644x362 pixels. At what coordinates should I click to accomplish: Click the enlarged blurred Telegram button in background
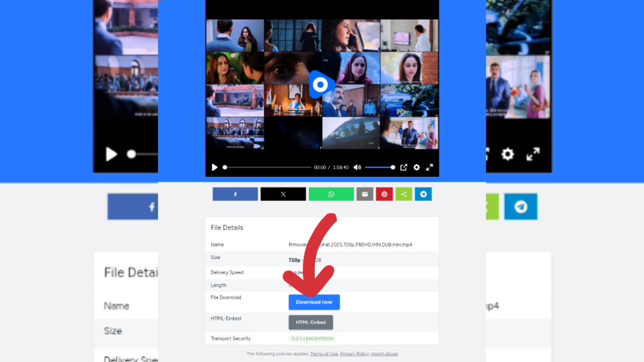[x=521, y=207]
